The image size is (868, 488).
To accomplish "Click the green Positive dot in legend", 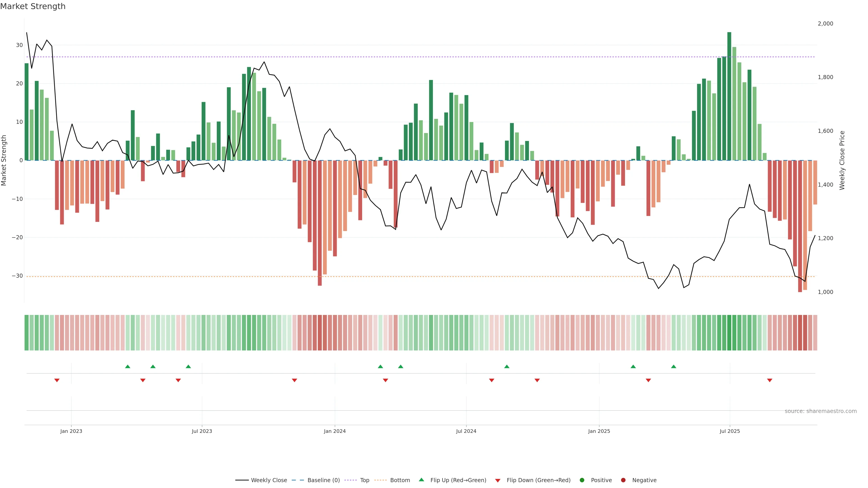I will click(x=582, y=480).
